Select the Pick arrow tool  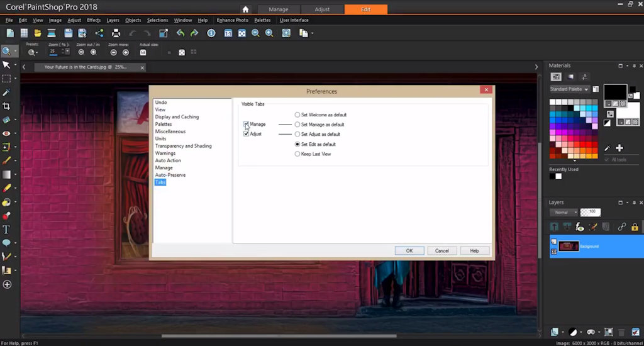tap(6, 65)
